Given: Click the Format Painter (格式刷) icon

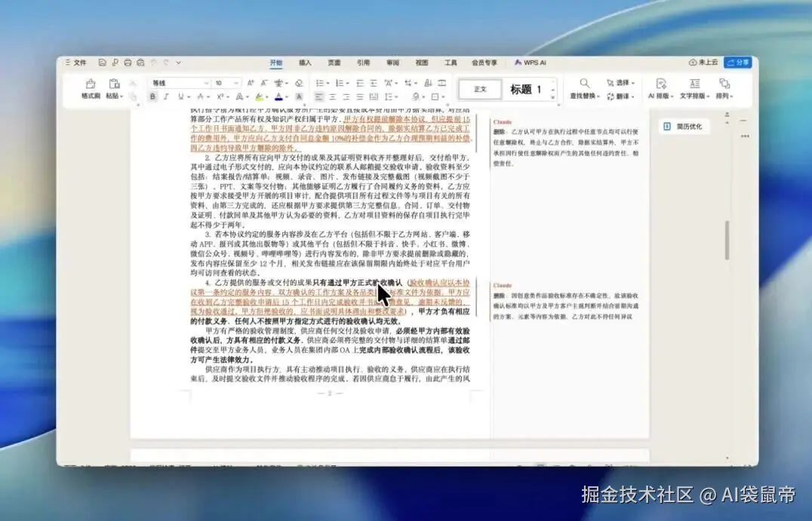Looking at the screenshot, I should coord(91,84).
